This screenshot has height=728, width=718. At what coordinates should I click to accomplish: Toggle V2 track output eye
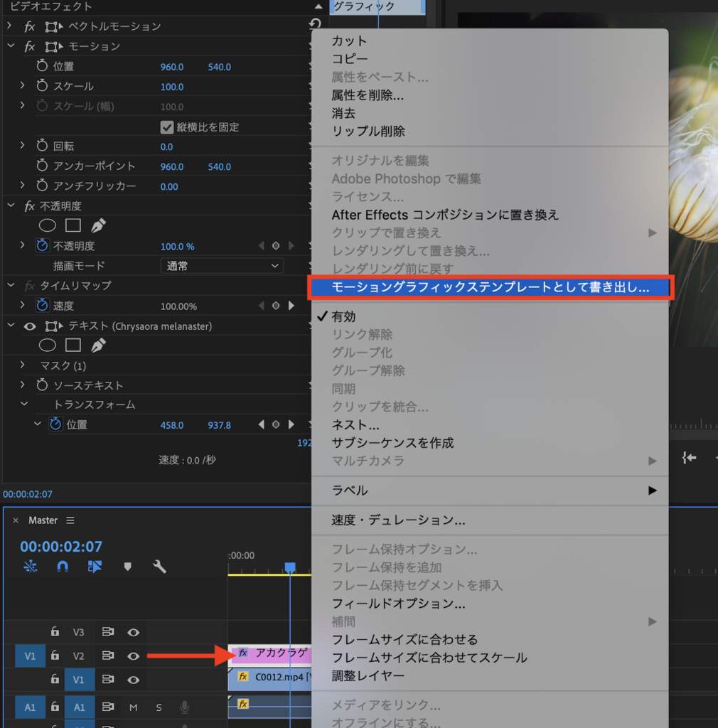point(133,656)
